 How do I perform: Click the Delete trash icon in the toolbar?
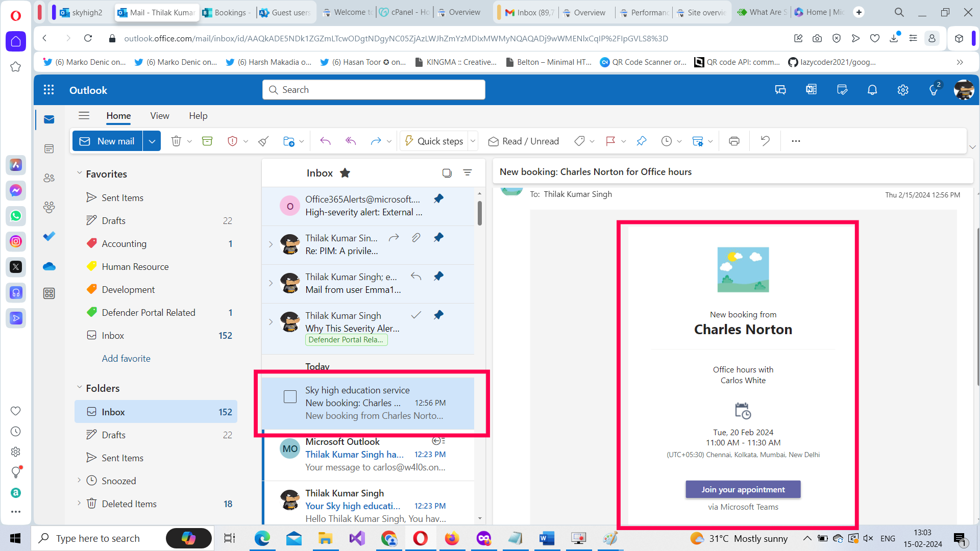[176, 141]
